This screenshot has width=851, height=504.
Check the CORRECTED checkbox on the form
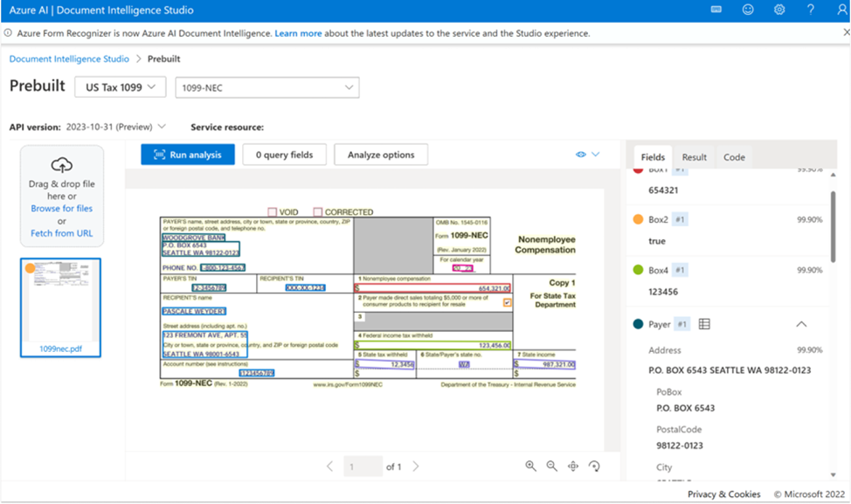pyautogui.click(x=318, y=211)
